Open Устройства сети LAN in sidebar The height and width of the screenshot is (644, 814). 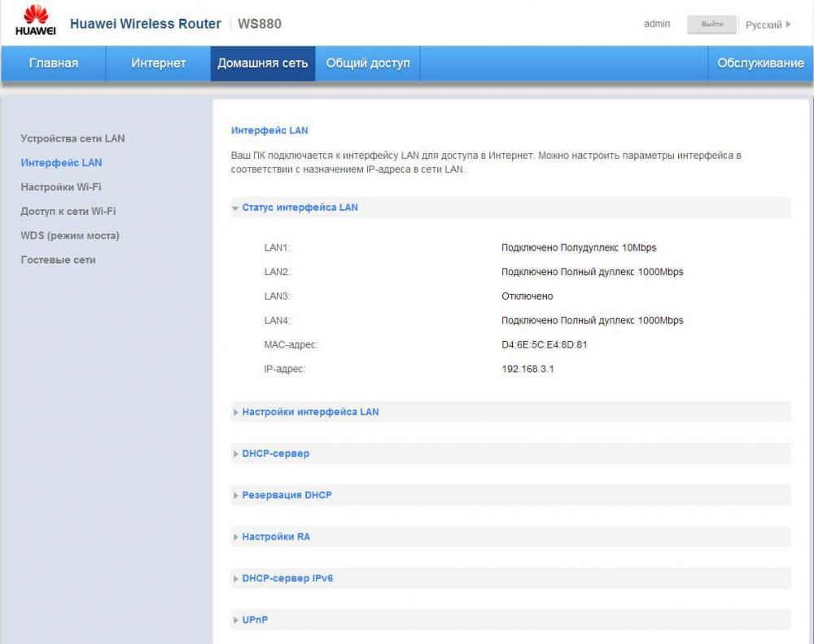tap(72, 138)
